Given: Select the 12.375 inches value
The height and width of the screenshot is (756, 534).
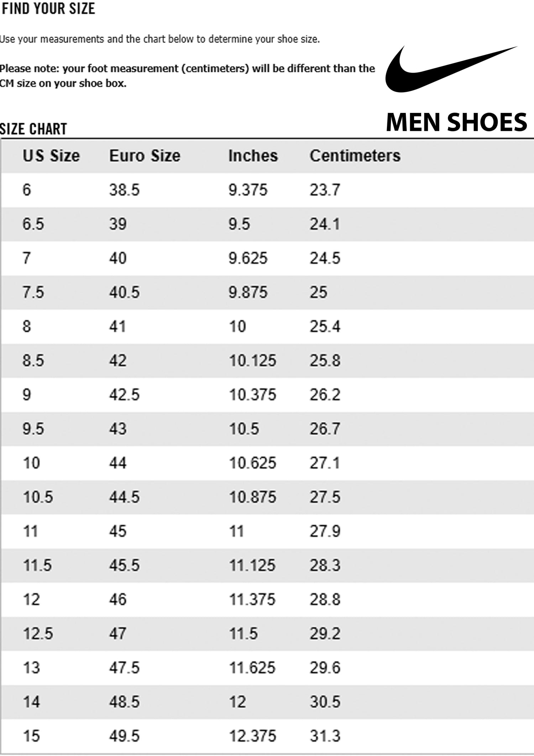Looking at the screenshot, I should click(252, 736).
